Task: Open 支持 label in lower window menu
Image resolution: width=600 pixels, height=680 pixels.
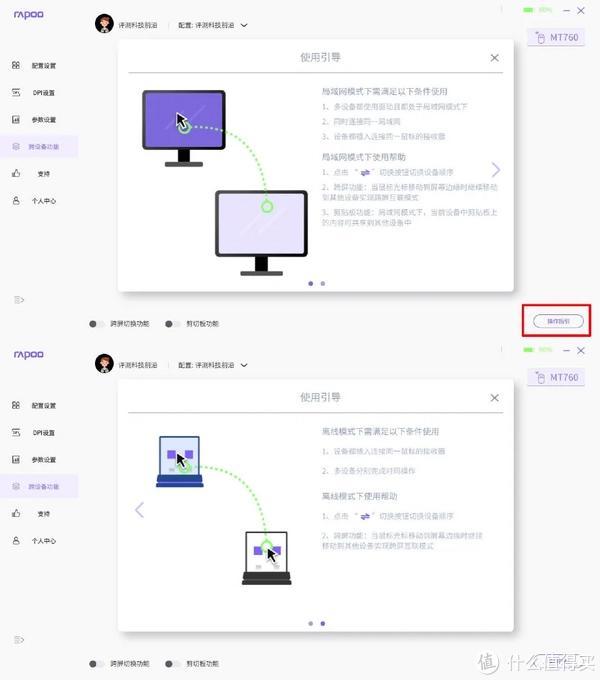Action: pyautogui.click(x=44, y=514)
